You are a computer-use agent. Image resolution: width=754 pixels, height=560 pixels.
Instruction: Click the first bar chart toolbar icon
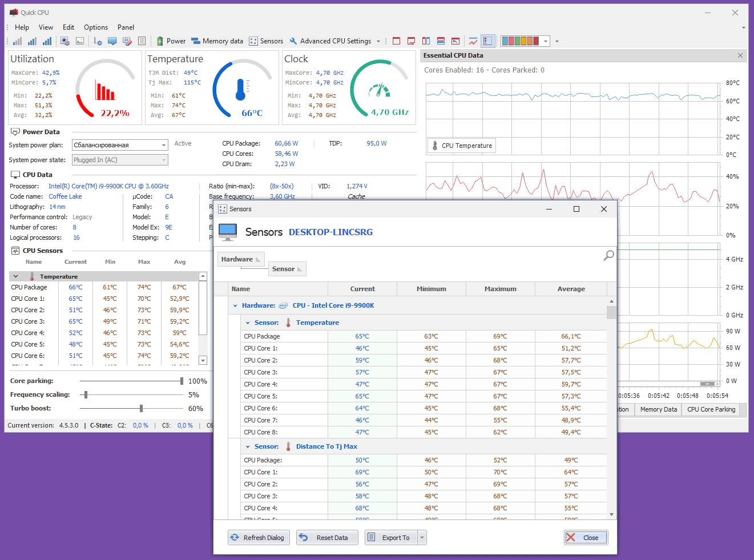[18, 41]
